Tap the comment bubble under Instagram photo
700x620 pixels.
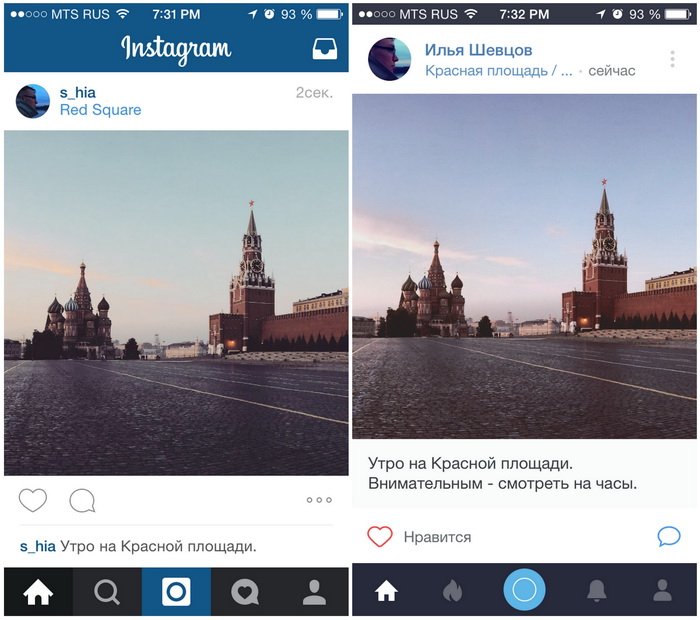click(x=82, y=500)
